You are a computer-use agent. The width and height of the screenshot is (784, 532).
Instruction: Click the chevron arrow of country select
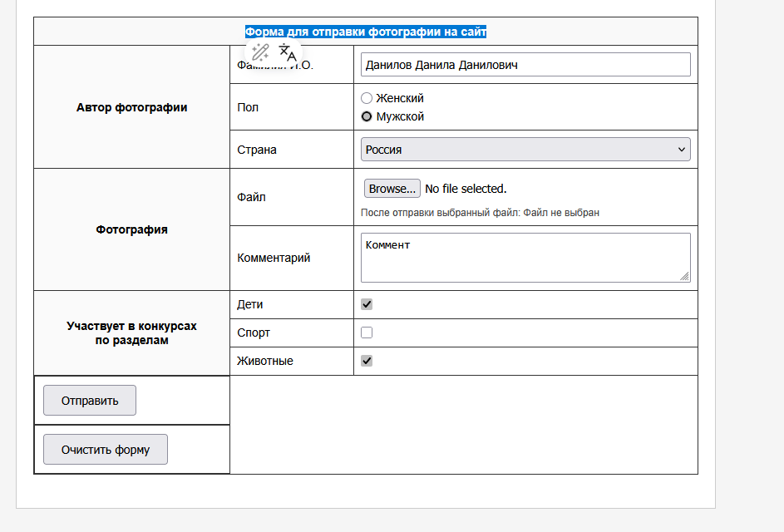(x=681, y=150)
